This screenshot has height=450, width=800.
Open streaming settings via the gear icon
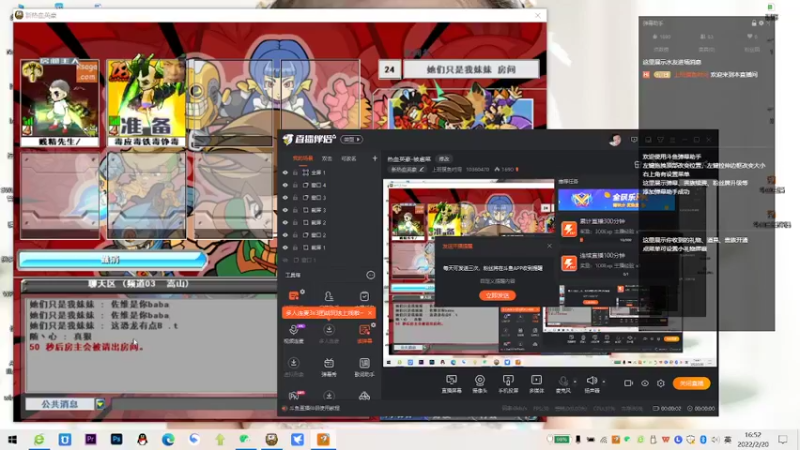coord(661,383)
